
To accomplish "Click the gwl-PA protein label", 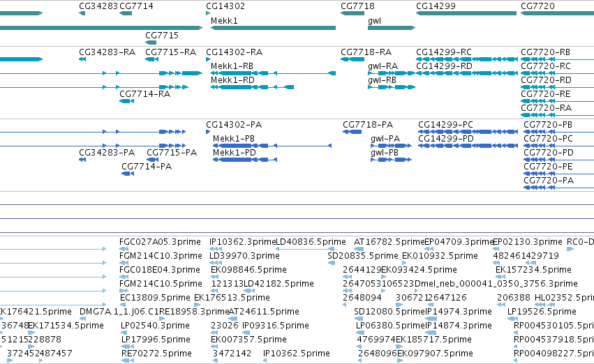I will 385,139.
